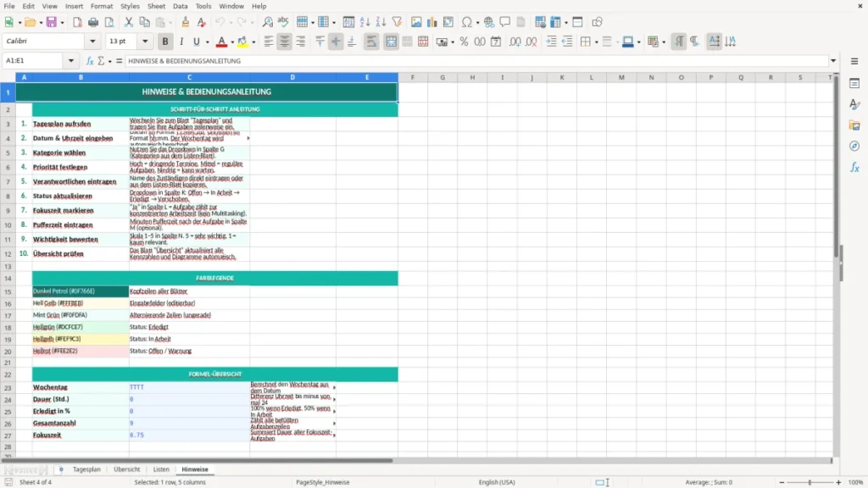Click the Clear Direct Formatting icon
Viewport: 868px width, 488px height.
pyautogui.click(x=202, y=22)
